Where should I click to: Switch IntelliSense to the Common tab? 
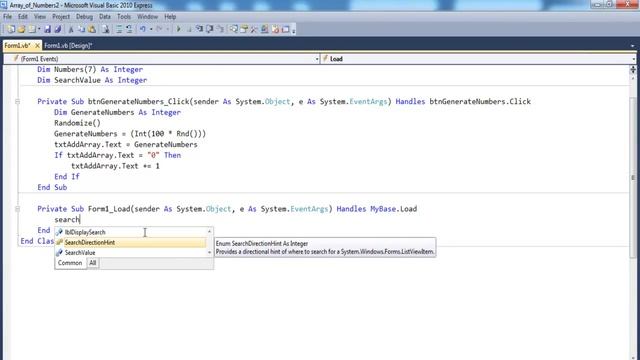pos(70,263)
